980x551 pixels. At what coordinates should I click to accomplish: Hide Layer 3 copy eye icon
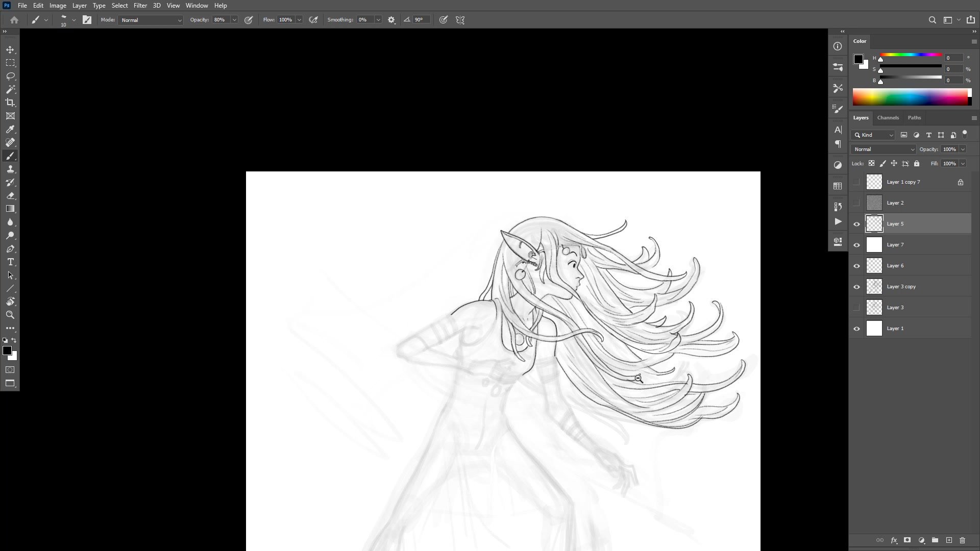click(x=856, y=287)
